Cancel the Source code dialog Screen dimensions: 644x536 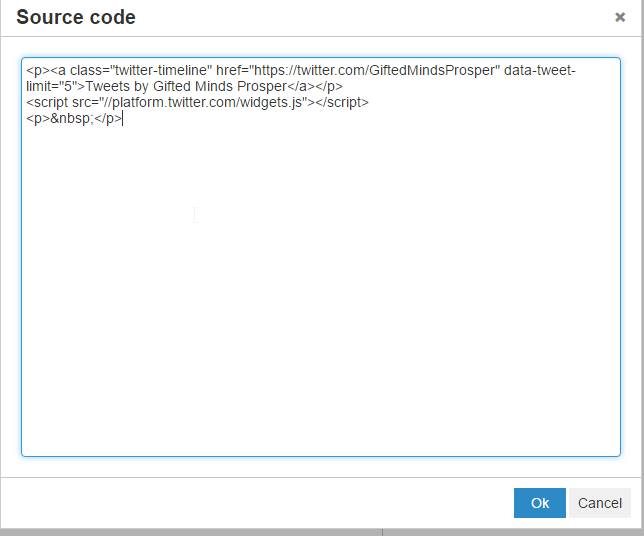[600, 503]
